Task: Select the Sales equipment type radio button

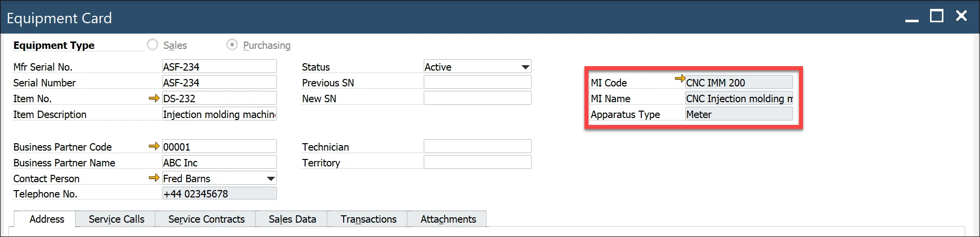Action: pos(153,45)
